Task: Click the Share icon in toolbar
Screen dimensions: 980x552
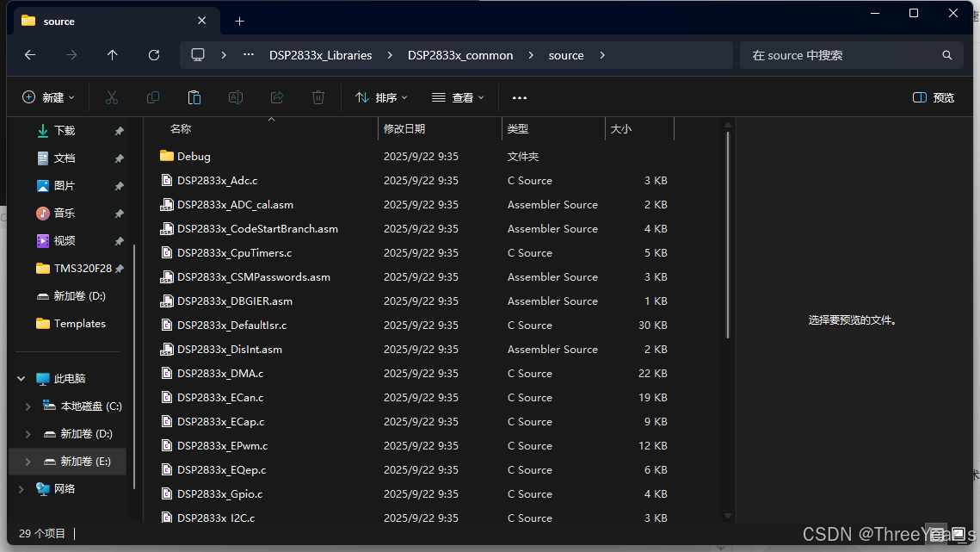Action: point(277,97)
